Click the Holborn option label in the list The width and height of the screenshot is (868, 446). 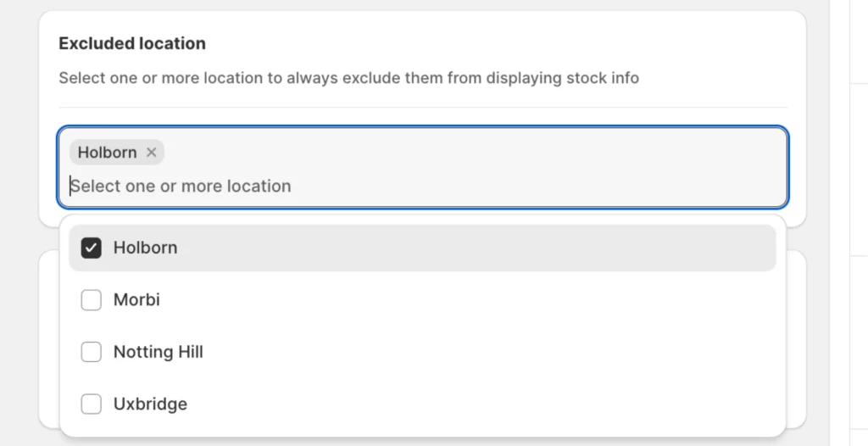145,248
